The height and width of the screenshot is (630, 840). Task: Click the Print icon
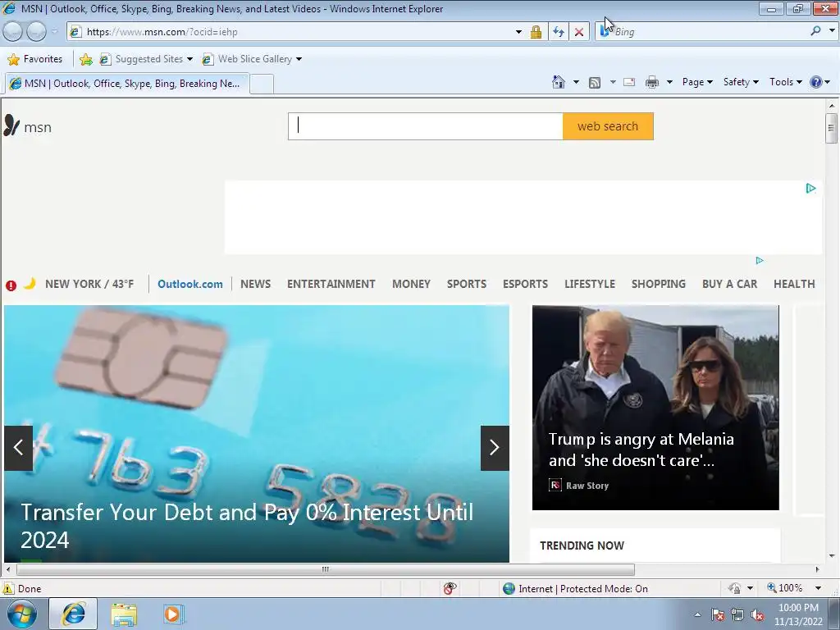(x=652, y=82)
